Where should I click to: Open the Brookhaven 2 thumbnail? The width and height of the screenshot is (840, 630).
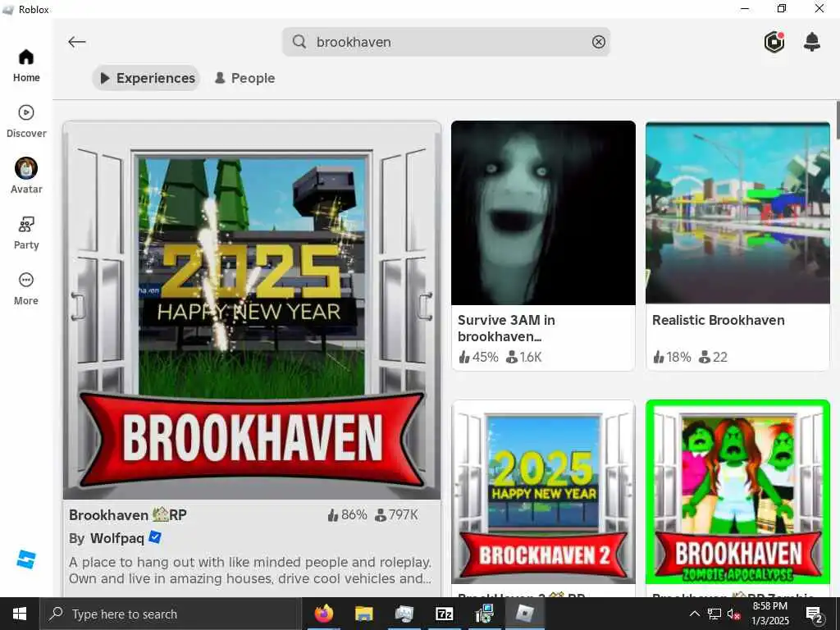tap(543, 492)
